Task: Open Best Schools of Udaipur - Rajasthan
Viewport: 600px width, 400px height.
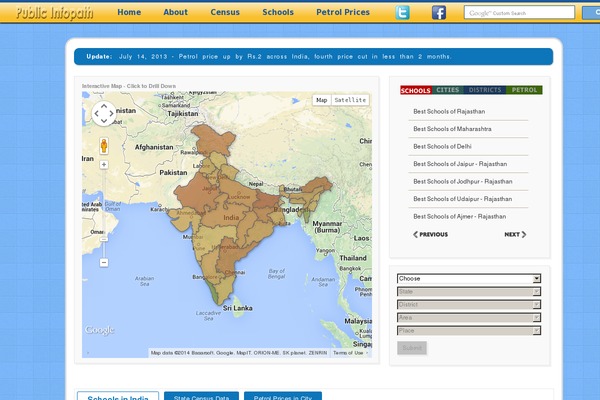Action: pos(462,199)
